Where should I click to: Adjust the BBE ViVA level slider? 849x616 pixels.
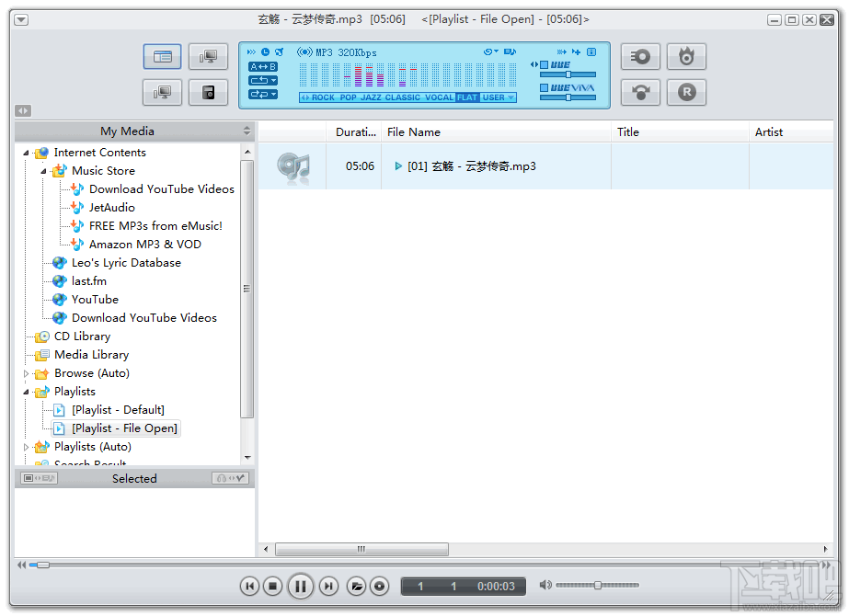(x=568, y=97)
